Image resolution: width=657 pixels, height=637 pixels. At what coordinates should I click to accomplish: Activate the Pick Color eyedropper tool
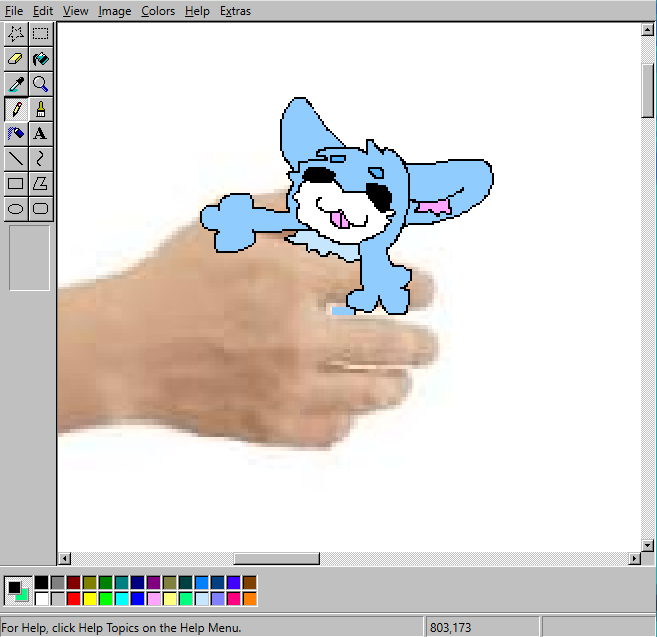click(x=16, y=84)
